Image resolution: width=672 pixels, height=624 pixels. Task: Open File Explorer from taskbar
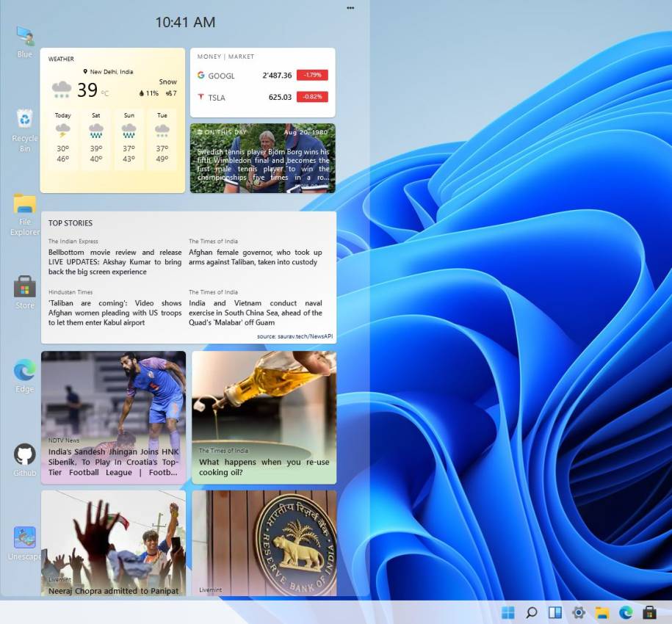(602, 612)
